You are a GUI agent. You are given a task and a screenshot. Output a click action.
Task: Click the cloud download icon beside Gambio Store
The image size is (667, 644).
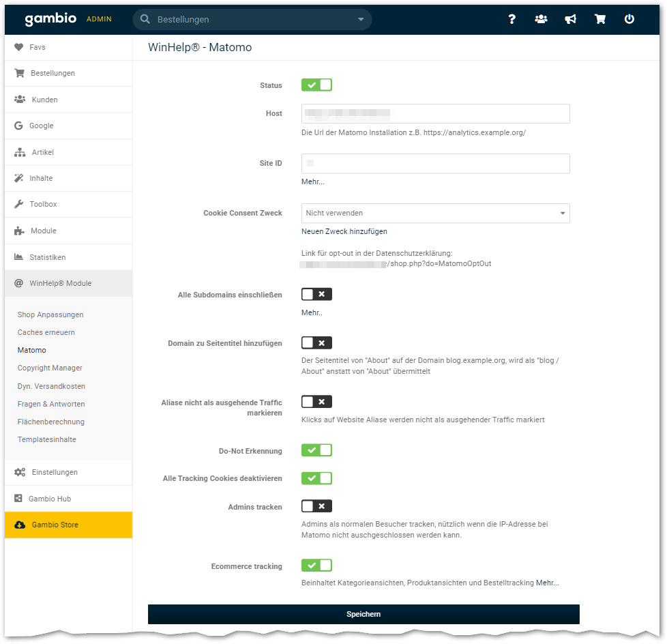click(x=20, y=525)
